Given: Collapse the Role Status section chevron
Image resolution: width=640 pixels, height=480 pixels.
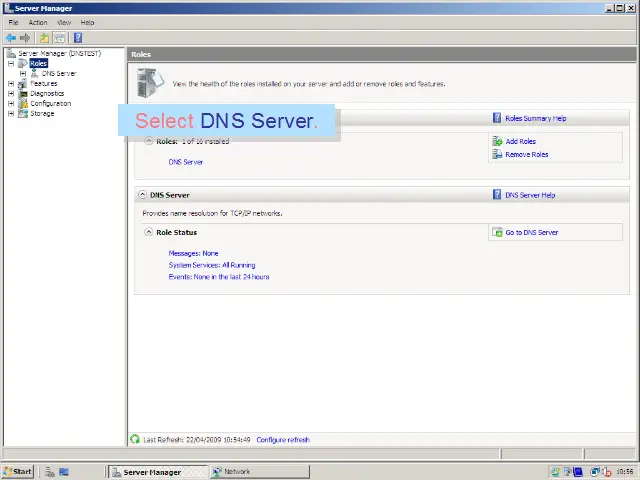Looking at the screenshot, I should pyautogui.click(x=149, y=232).
